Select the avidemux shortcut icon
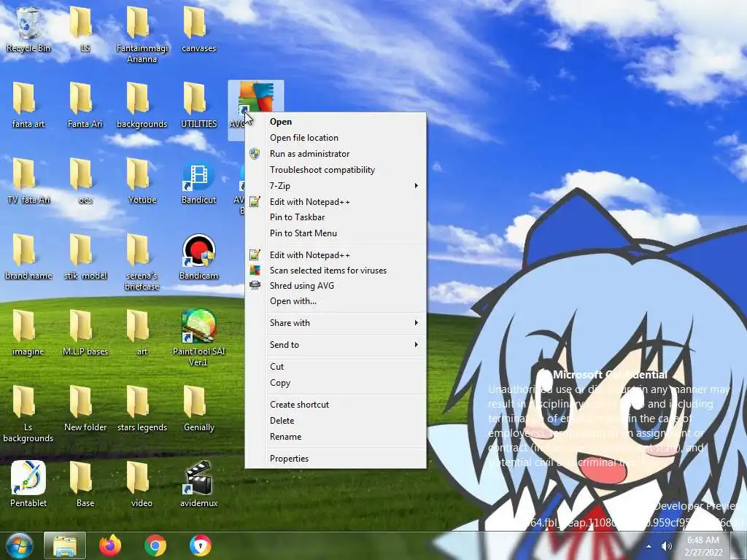 [198, 484]
